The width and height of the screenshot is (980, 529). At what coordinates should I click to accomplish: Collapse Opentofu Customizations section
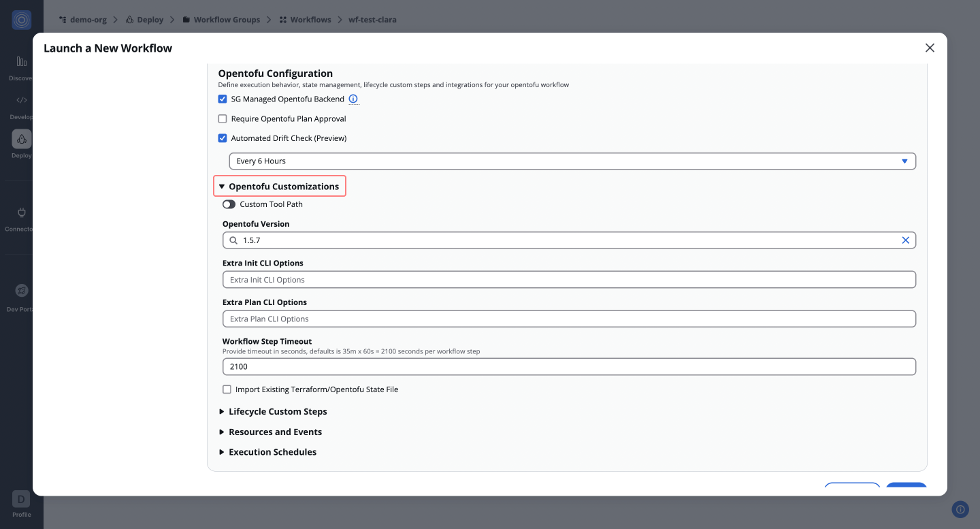tap(280, 187)
